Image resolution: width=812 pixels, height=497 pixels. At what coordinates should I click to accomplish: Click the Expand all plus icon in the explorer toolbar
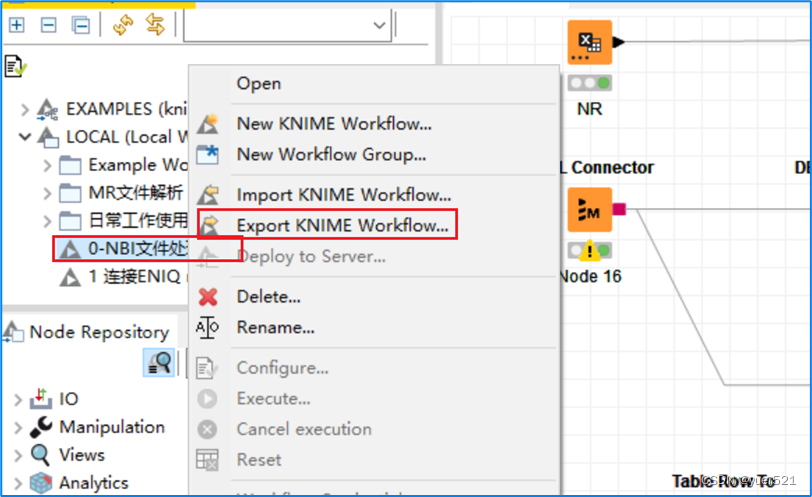pos(17,24)
